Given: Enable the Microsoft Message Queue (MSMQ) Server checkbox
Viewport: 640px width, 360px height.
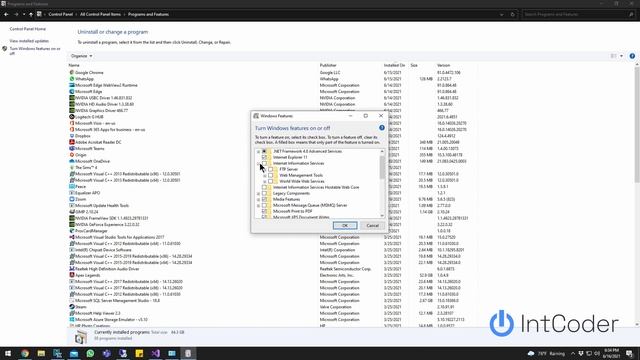Looking at the screenshot, I should click(264, 205).
